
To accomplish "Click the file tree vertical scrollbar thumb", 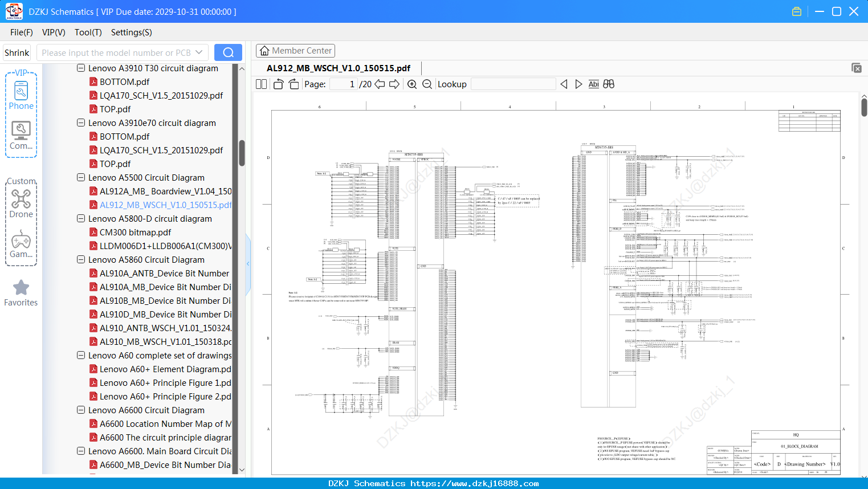I will [242, 153].
